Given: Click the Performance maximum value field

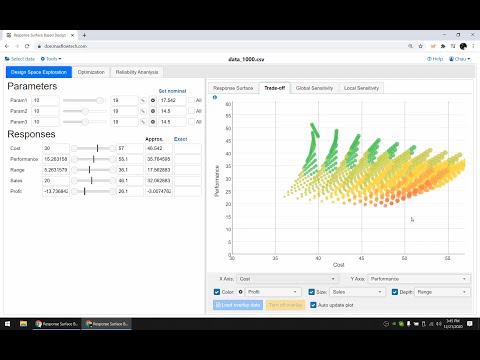Looking at the screenshot, I should click(x=130, y=159).
